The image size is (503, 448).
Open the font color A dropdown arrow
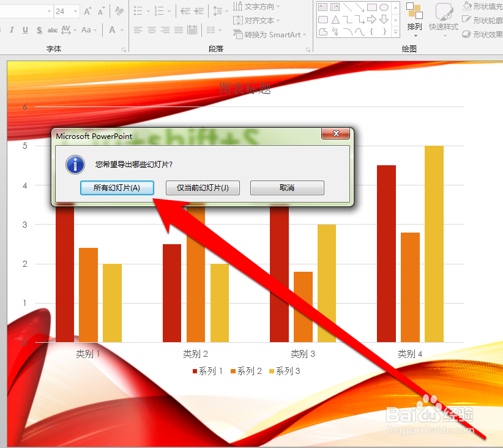click(122, 30)
